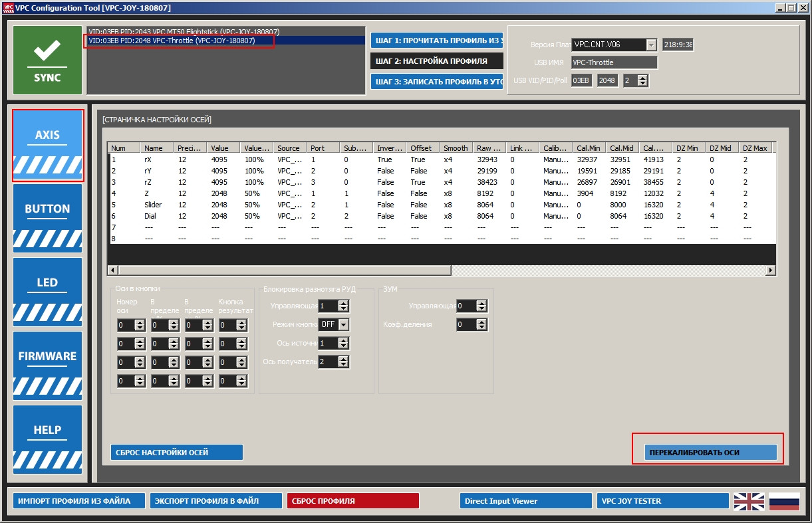Click the Num column header
Screen dimensions: 812x523
tap(124, 148)
